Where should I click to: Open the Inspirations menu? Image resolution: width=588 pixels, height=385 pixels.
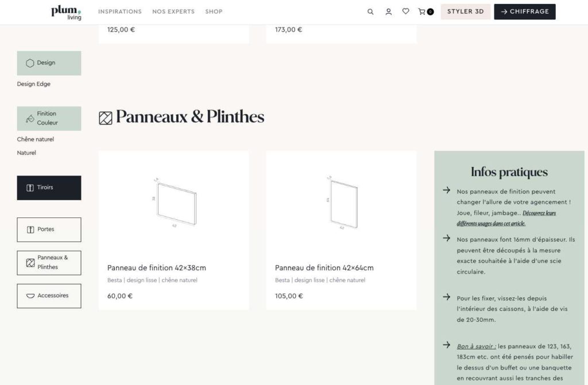tap(120, 11)
